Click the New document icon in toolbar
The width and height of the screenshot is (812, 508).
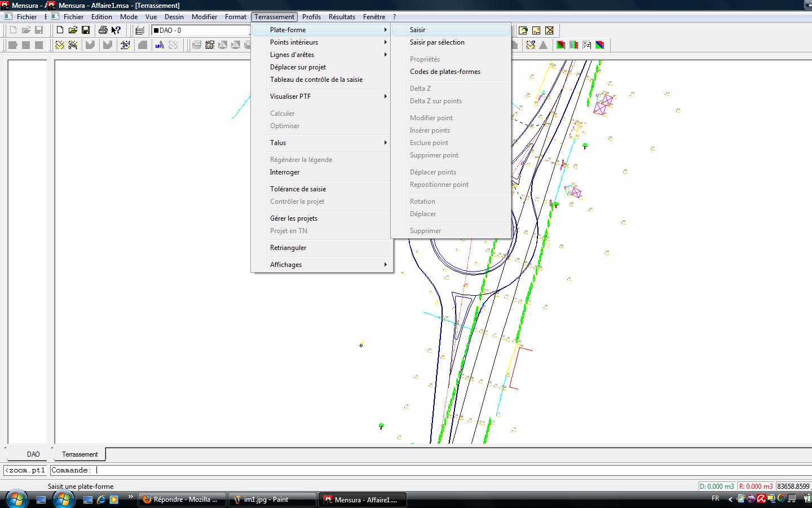pyautogui.click(x=60, y=30)
